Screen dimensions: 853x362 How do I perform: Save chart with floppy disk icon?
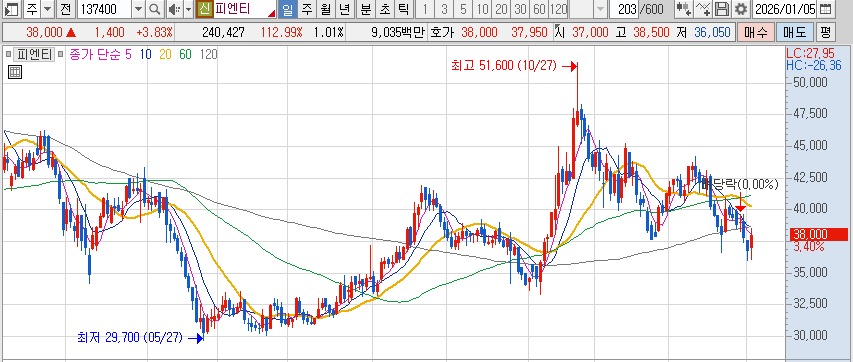point(722,9)
